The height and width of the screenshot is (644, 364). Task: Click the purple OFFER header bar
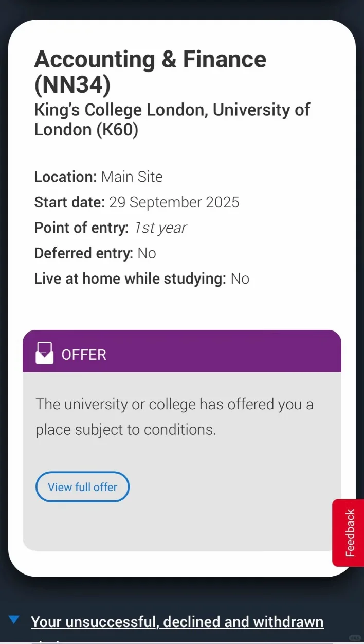tap(182, 351)
